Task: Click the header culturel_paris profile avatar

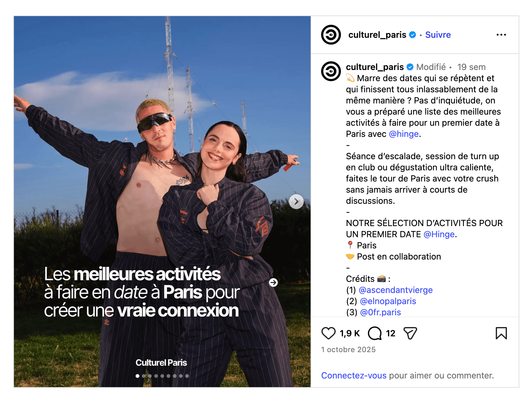Action: (x=331, y=35)
